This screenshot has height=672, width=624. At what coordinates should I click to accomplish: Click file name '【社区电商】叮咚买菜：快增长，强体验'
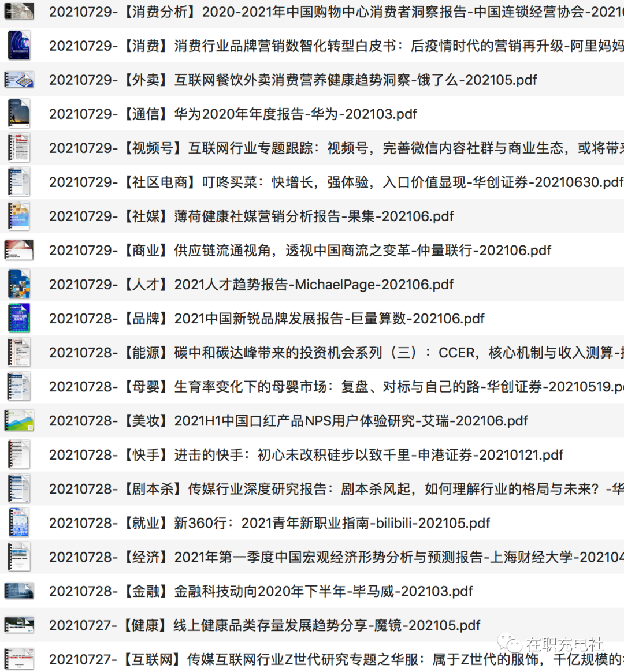coord(246,182)
